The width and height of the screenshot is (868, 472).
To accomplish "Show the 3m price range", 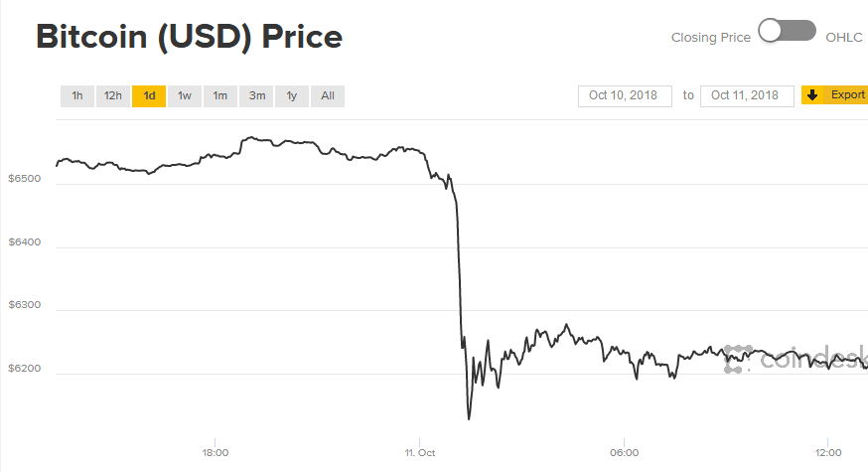I will (256, 96).
